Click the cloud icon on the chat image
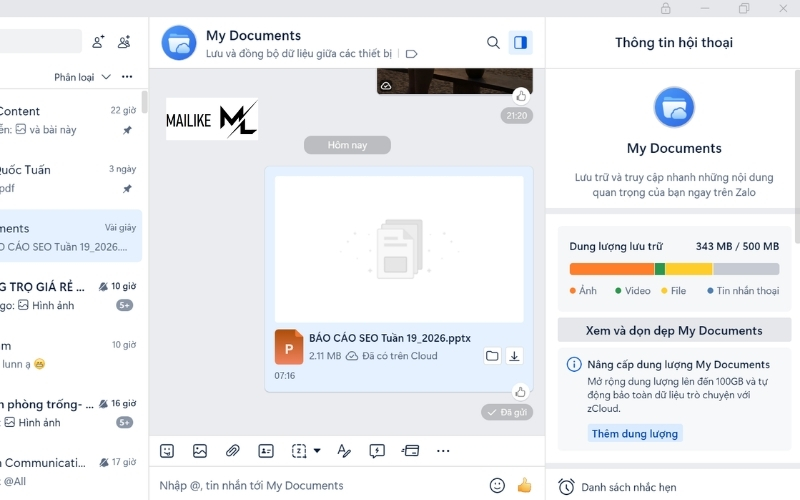 [386, 86]
